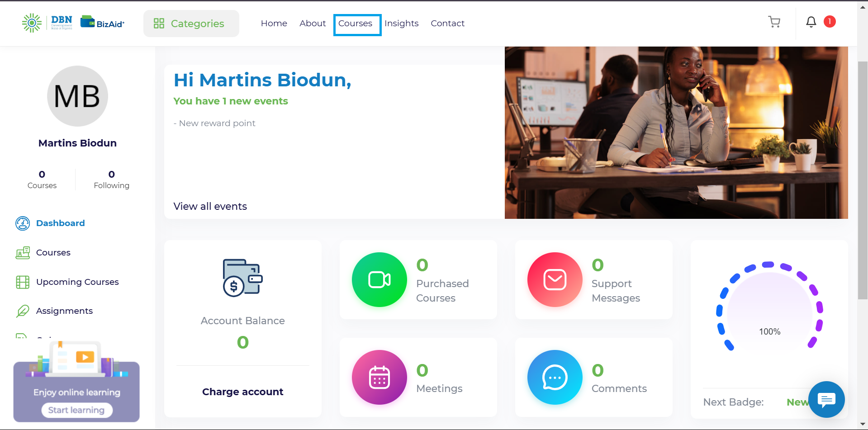Click the Charge account button
This screenshot has width=868, height=430.
[243, 392]
